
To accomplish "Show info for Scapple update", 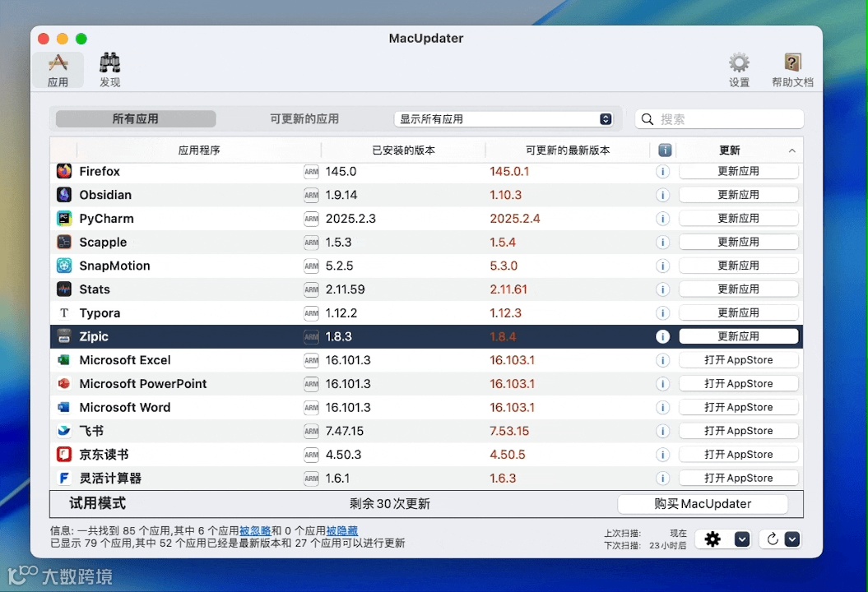I will click(662, 243).
